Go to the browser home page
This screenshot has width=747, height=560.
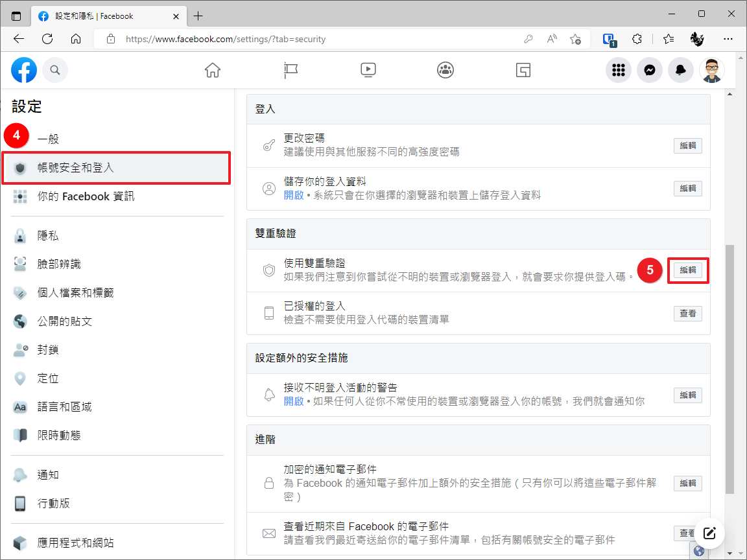coord(76,39)
